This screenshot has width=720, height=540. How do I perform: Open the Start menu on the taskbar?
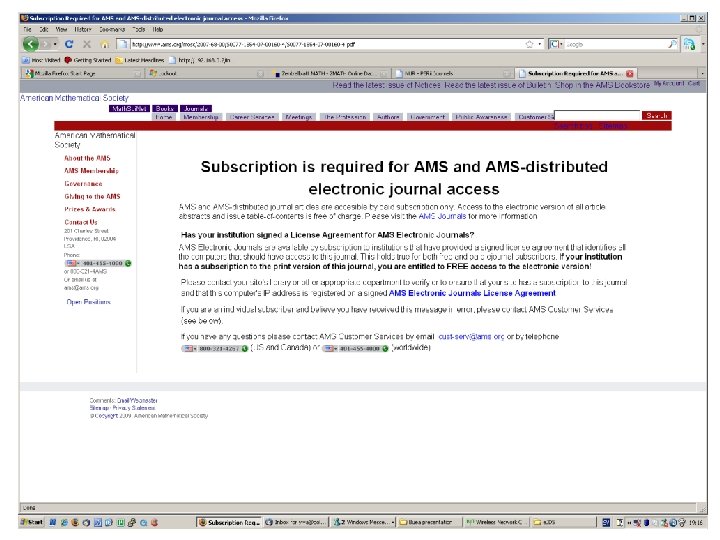point(32,522)
